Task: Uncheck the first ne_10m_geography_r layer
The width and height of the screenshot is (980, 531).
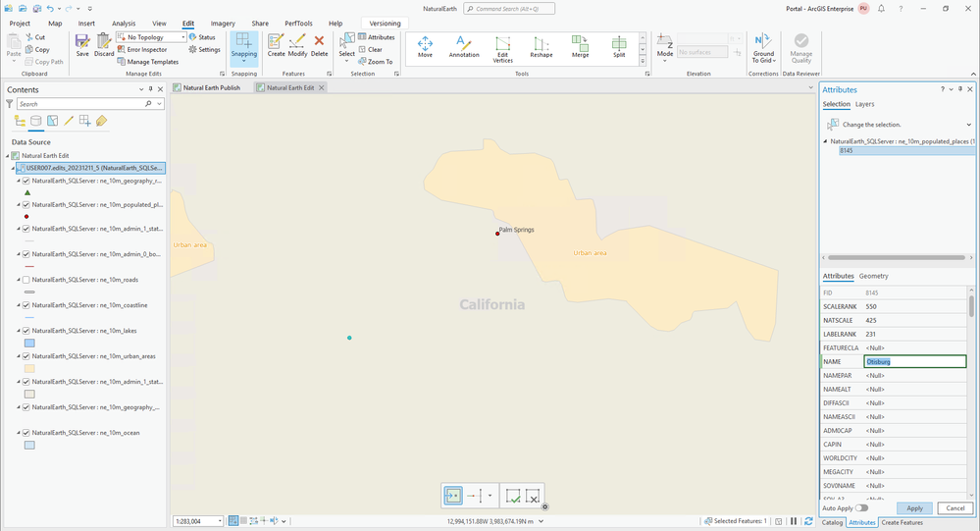Action: [x=26, y=181]
